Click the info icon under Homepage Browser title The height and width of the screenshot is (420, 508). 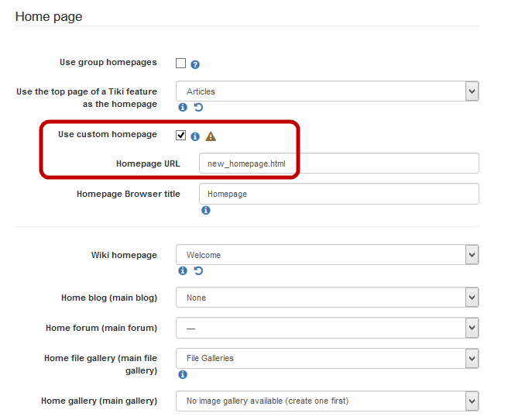pyautogui.click(x=206, y=210)
